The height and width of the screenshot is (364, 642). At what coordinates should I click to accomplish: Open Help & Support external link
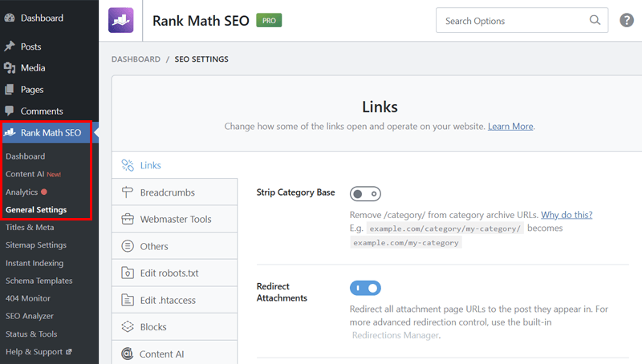39,352
